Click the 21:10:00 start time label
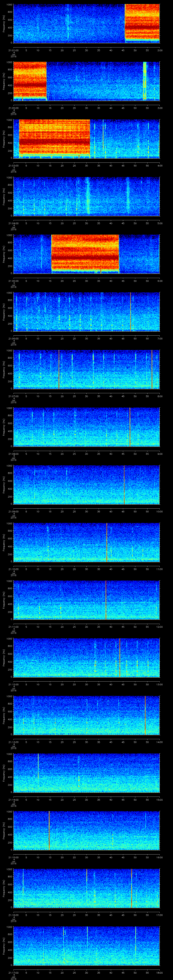Screen dimensions: 173x980 click(x=13, y=569)
